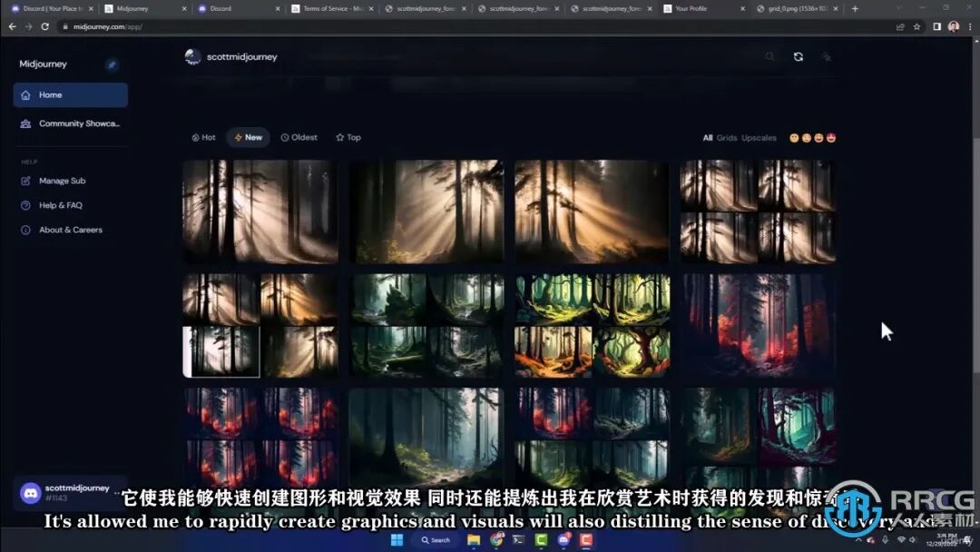Screen dimensions: 980x552
Task: Filter the gallery to Upscales only
Action: tap(759, 138)
